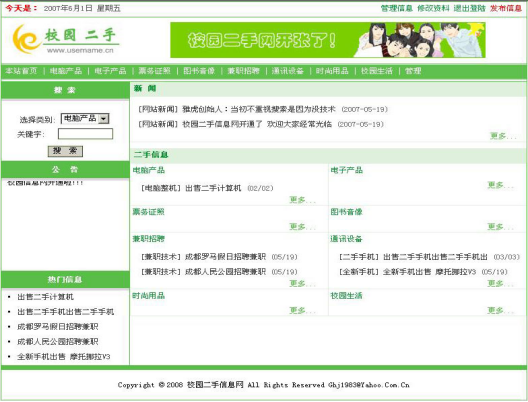
Task: Open the 票务证照 category heading link
Action: point(148,212)
